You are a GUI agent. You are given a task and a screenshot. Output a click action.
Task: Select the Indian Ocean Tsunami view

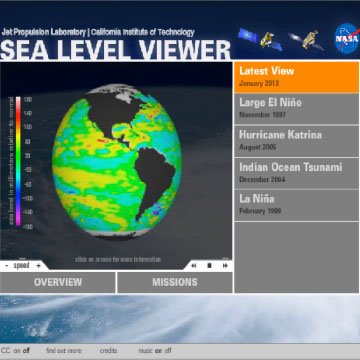coord(297,173)
